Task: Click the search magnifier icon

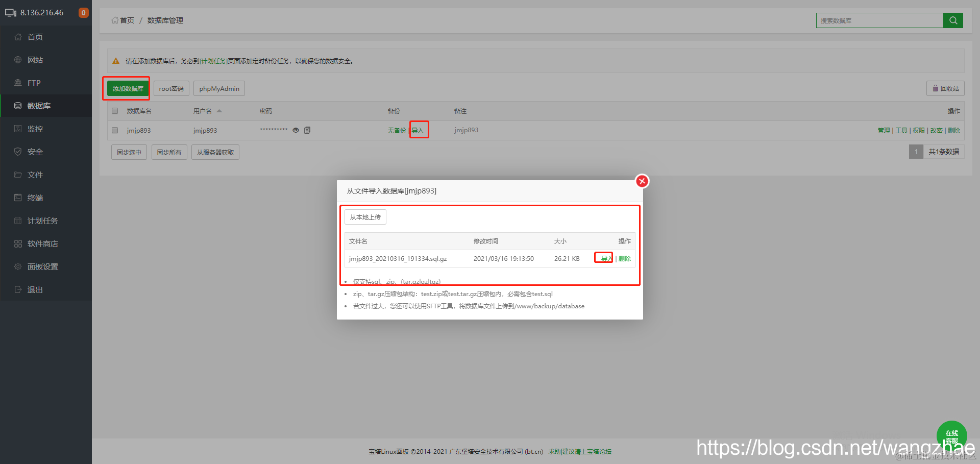Action: [x=953, y=20]
